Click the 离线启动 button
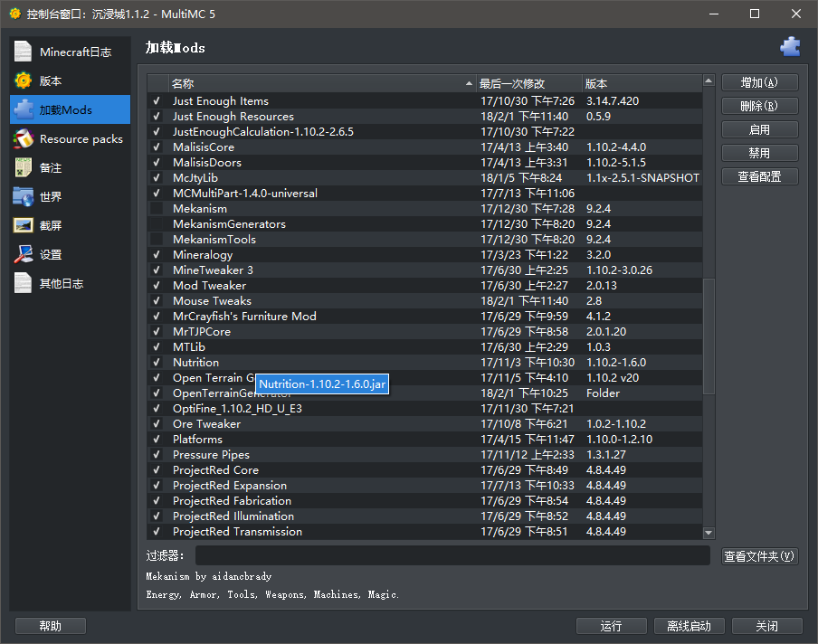 tap(690, 626)
